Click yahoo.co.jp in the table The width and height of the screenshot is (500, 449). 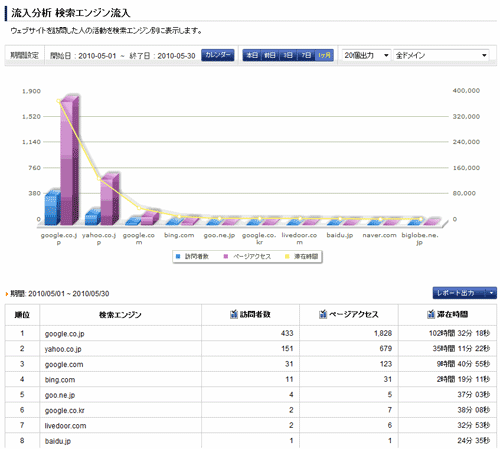point(63,349)
